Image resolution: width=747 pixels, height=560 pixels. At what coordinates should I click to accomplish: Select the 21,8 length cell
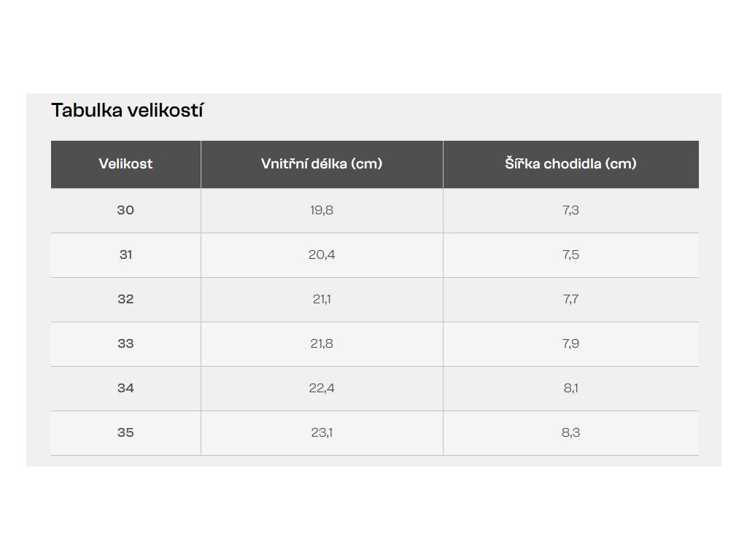click(x=322, y=344)
